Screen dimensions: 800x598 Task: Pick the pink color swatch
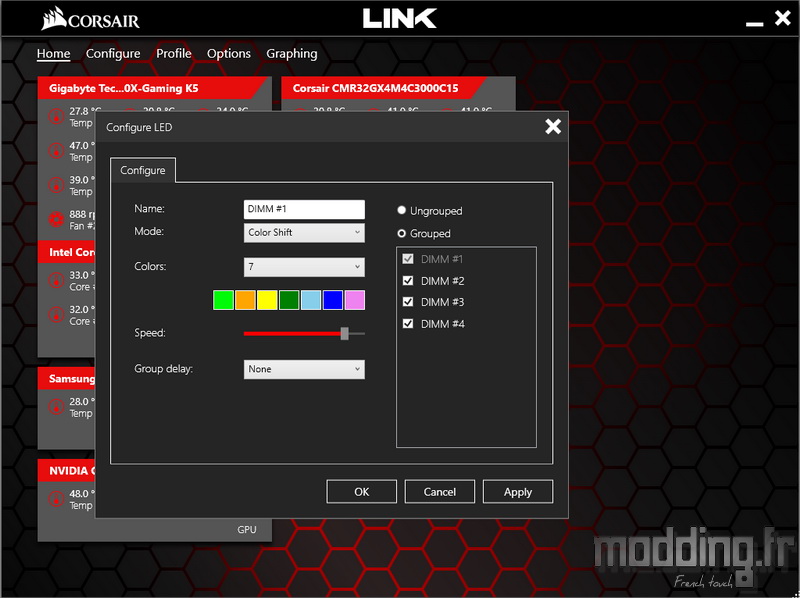click(x=355, y=300)
